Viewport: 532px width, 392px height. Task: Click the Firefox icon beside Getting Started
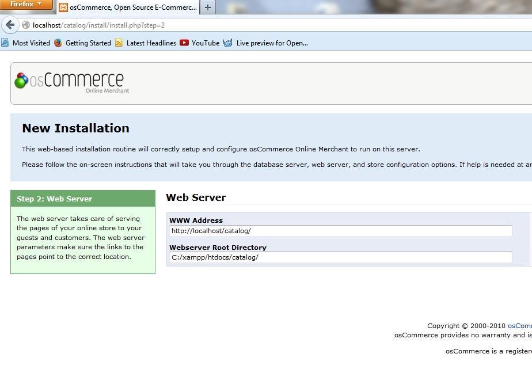[58, 43]
